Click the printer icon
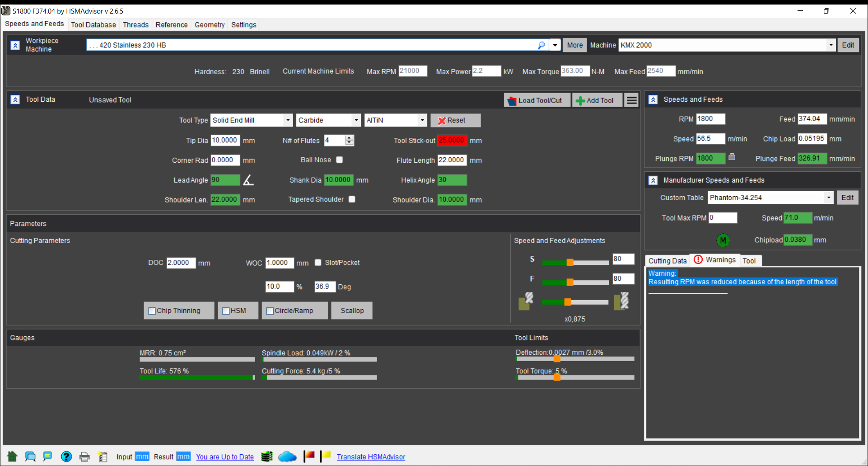The width and height of the screenshot is (868, 466). pyautogui.click(x=84, y=457)
